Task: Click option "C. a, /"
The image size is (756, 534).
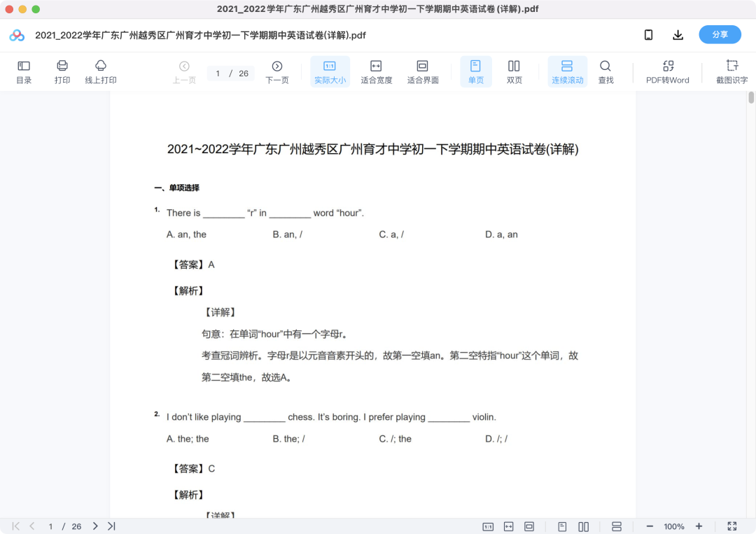Action: point(391,234)
